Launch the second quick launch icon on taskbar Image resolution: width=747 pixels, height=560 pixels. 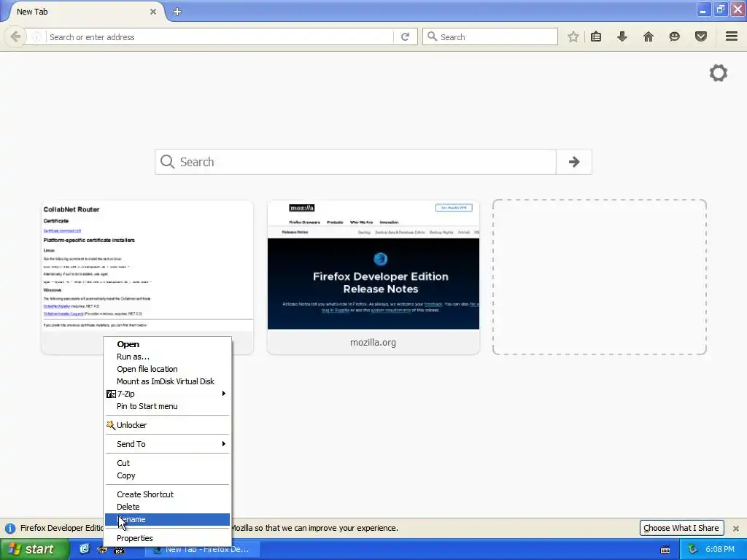click(x=102, y=550)
